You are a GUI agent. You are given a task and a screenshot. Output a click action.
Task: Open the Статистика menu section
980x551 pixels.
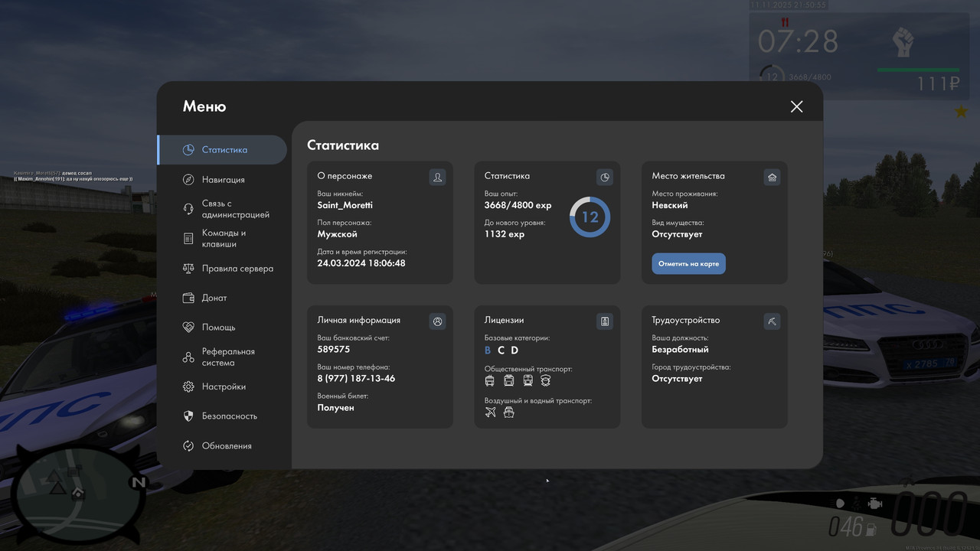222,150
